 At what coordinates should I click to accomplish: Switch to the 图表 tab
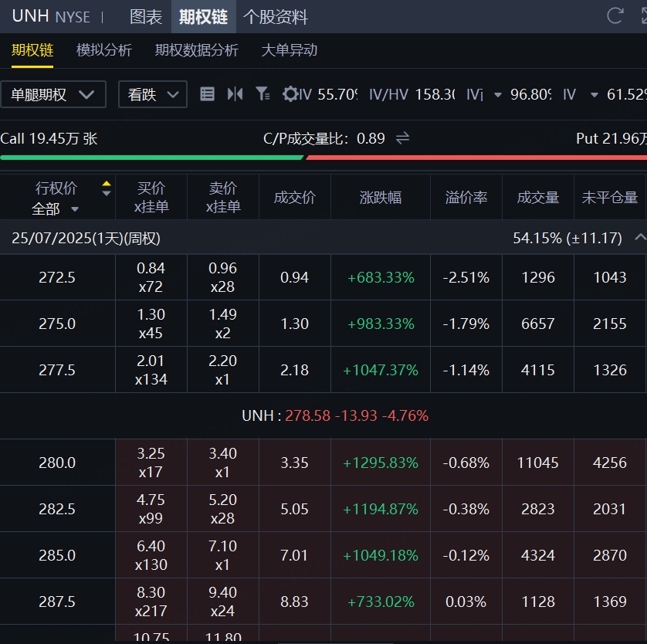146,17
